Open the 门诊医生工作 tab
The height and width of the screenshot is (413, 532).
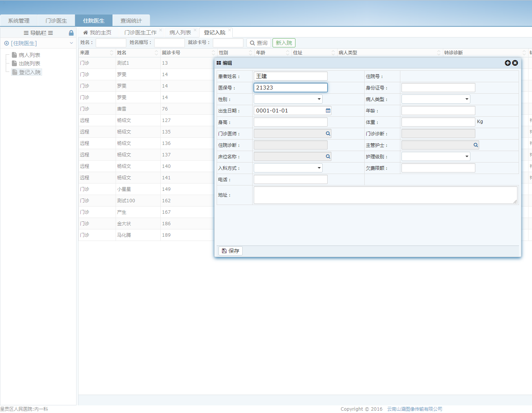pyautogui.click(x=140, y=33)
